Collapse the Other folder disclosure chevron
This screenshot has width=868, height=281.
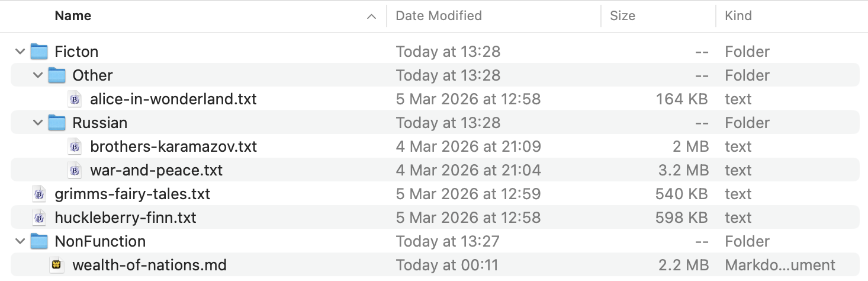point(38,75)
